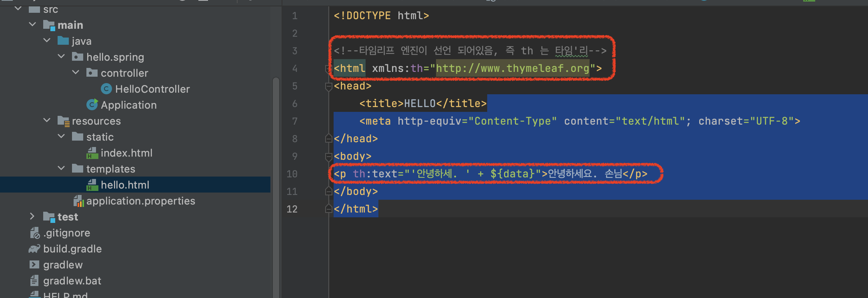The image size is (868, 298).
Task: Click the .gitignore file icon
Action: point(35,232)
